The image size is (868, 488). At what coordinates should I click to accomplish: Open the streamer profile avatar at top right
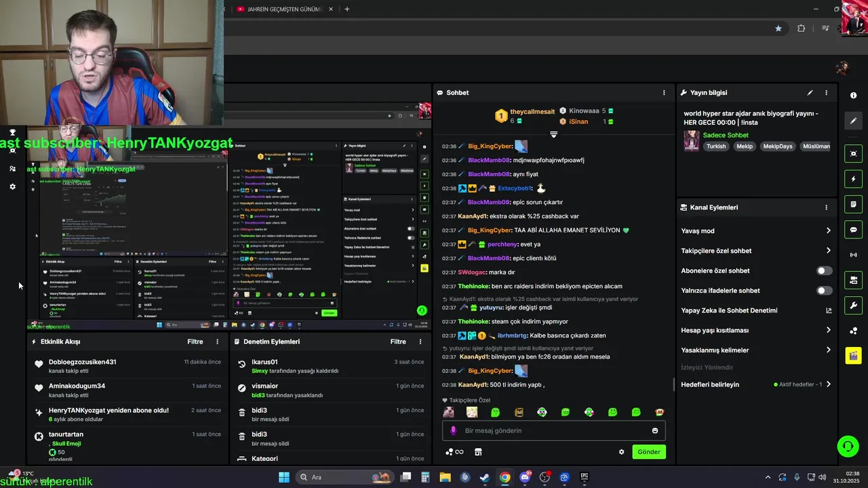pyautogui.click(x=842, y=68)
